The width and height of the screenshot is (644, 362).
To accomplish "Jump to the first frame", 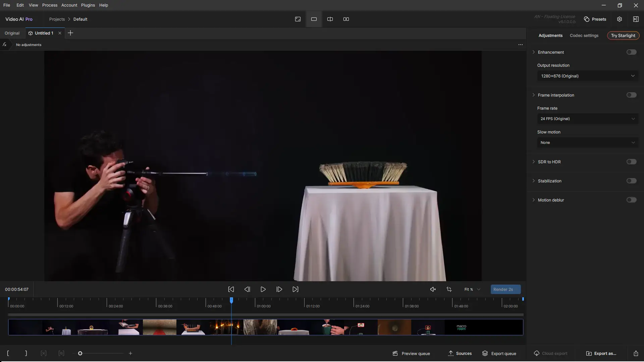I will [x=231, y=289].
